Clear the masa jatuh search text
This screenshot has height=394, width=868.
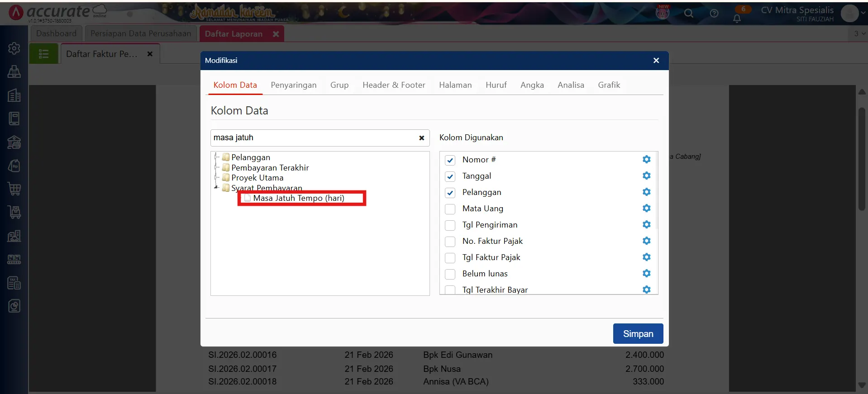pyautogui.click(x=421, y=138)
